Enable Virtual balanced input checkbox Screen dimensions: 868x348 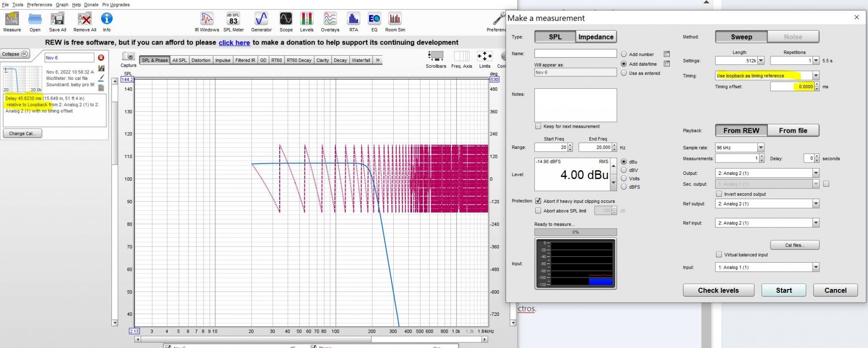click(x=719, y=254)
